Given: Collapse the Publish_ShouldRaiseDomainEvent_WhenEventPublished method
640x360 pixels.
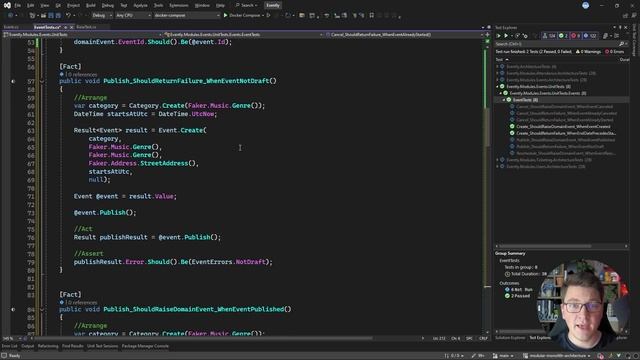Looking at the screenshot, I should click(42, 309).
